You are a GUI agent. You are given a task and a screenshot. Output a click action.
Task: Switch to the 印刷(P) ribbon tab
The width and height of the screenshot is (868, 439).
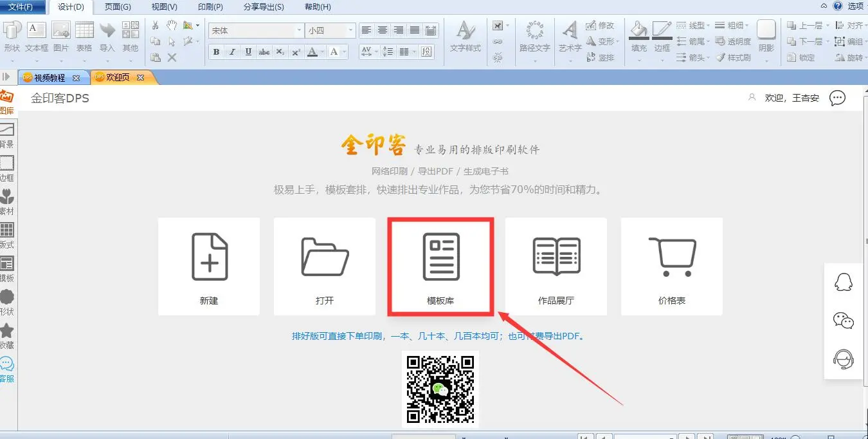coord(210,7)
